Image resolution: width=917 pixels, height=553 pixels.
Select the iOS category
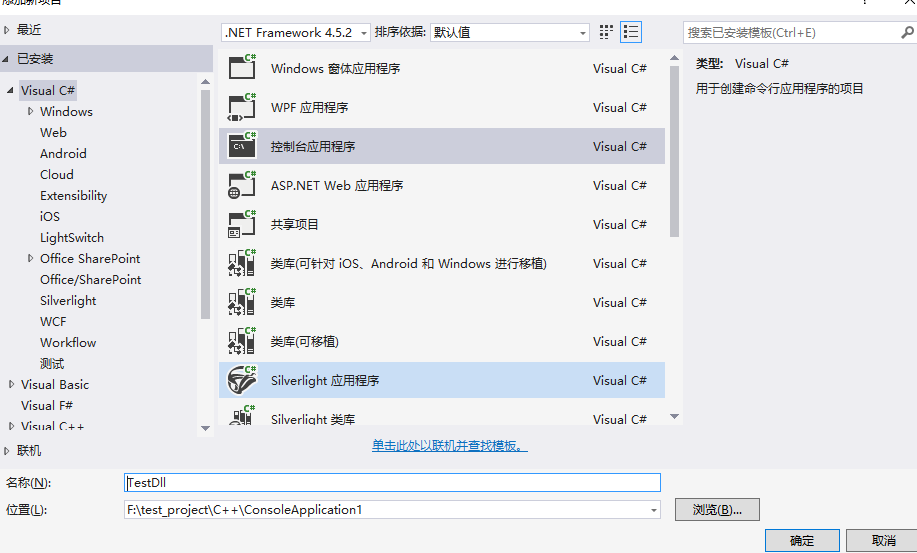click(x=50, y=217)
